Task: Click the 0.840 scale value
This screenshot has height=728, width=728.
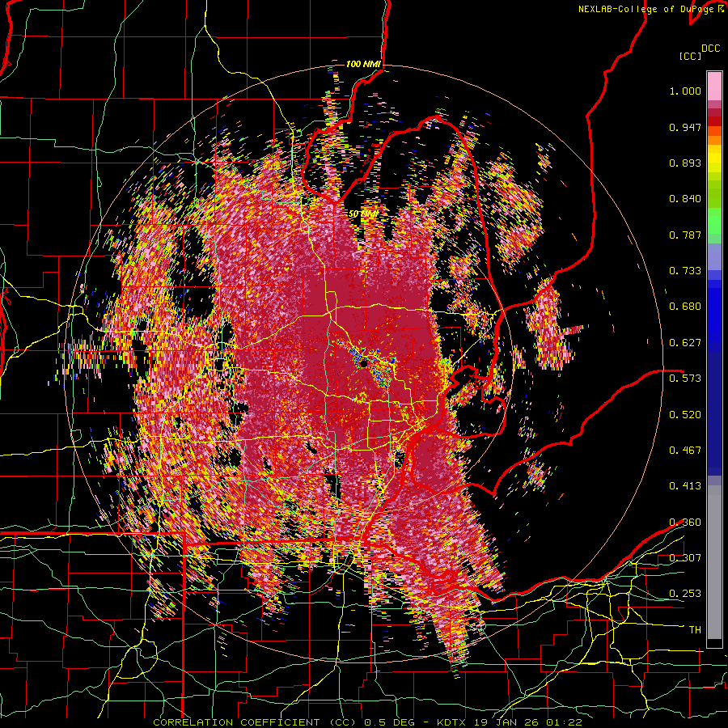Action: [x=685, y=199]
